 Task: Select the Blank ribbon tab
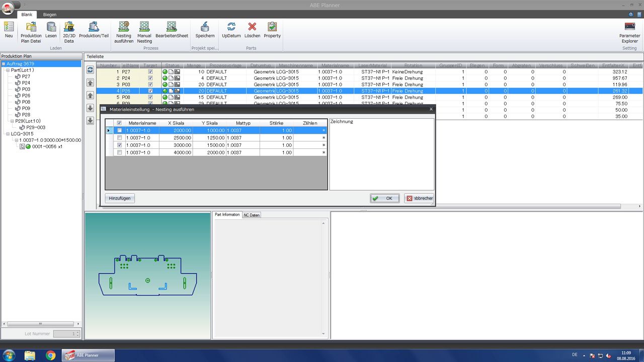click(27, 15)
